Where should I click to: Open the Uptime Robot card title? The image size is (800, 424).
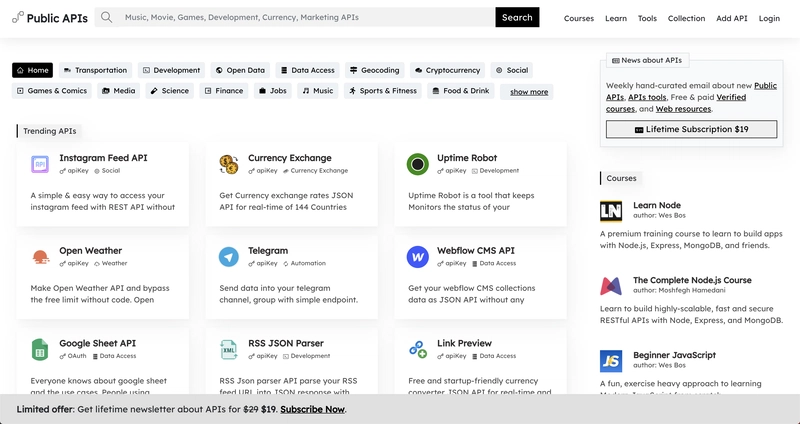click(467, 158)
